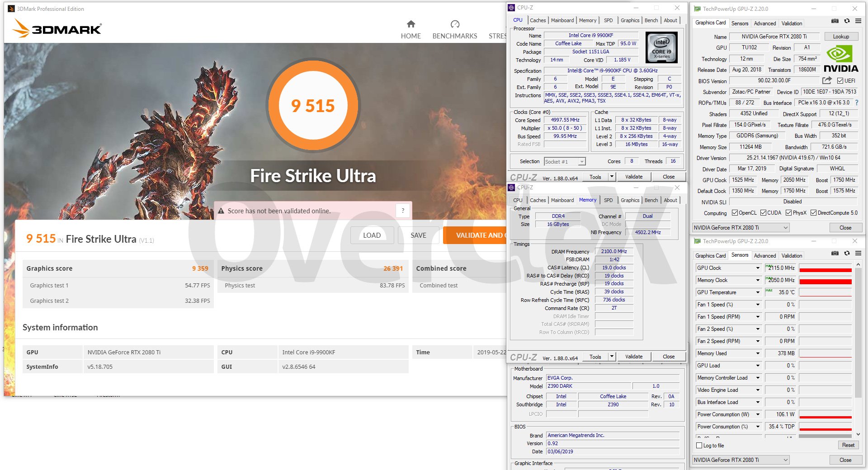Take screenshot in GPU-Z Sensors window

click(835, 254)
